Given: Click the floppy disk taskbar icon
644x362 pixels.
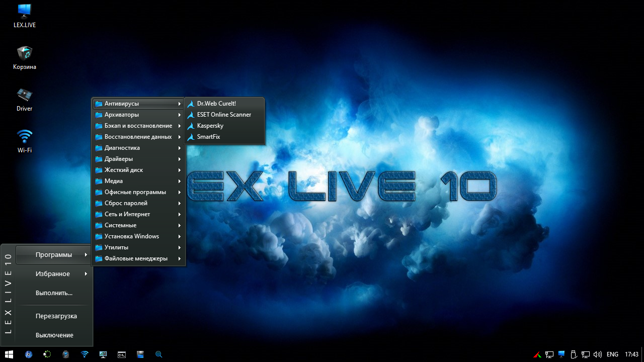Looking at the screenshot, I should [140, 354].
